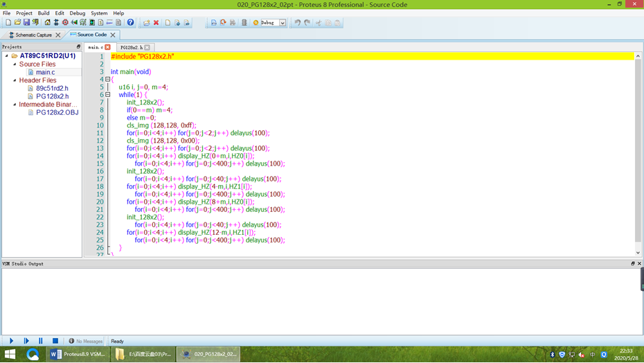The height and width of the screenshot is (363, 644).
Task: Select PG128x2.OBJ in Intermediate Binaries
Action: click(57, 112)
